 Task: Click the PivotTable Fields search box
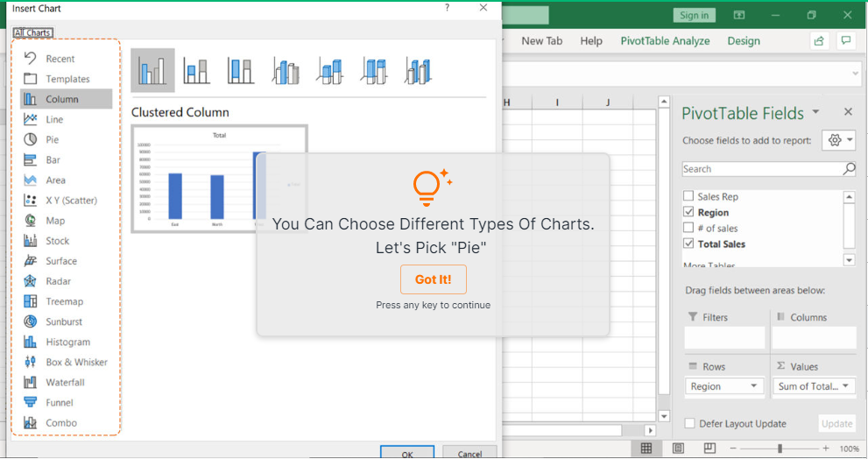[x=769, y=169]
